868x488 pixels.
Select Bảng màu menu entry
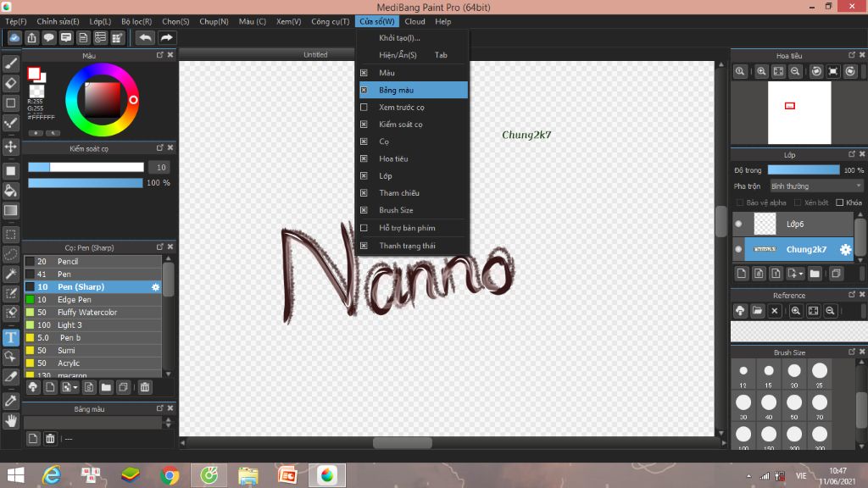click(x=413, y=90)
